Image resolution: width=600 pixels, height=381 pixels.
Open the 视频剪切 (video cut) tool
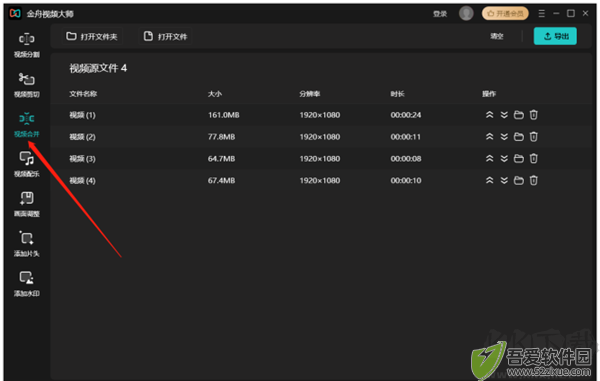pyautogui.click(x=27, y=85)
